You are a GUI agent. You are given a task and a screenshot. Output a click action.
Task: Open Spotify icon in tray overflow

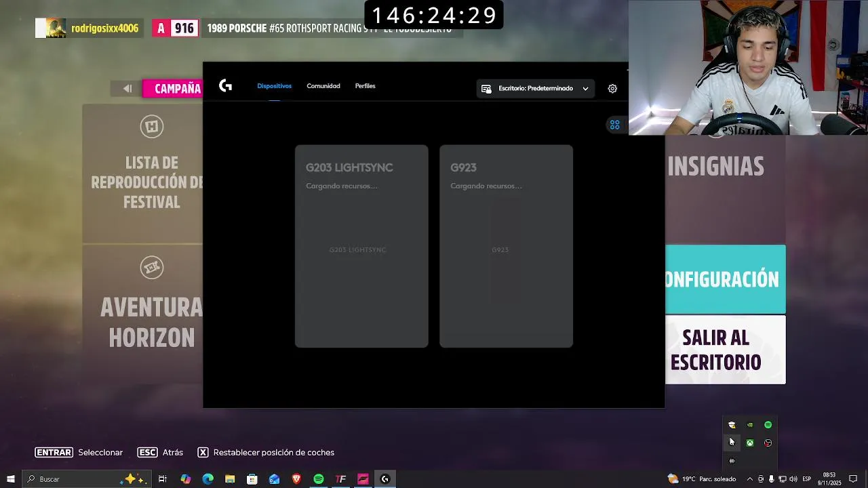coord(768,425)
